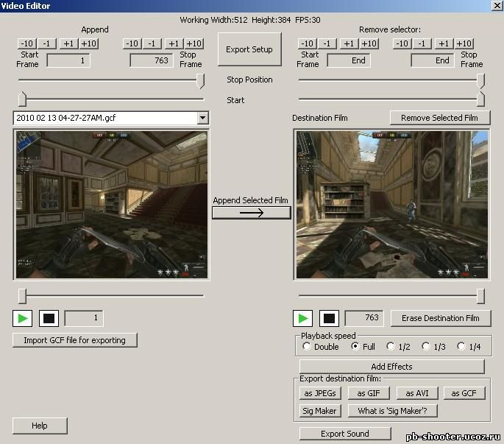Click the Append Start Frame field showing 1
The image size is (504, 444).
click(68, 60)
